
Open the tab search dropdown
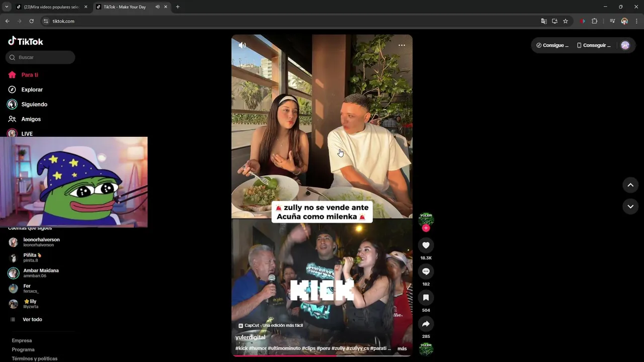pos(7,7)
